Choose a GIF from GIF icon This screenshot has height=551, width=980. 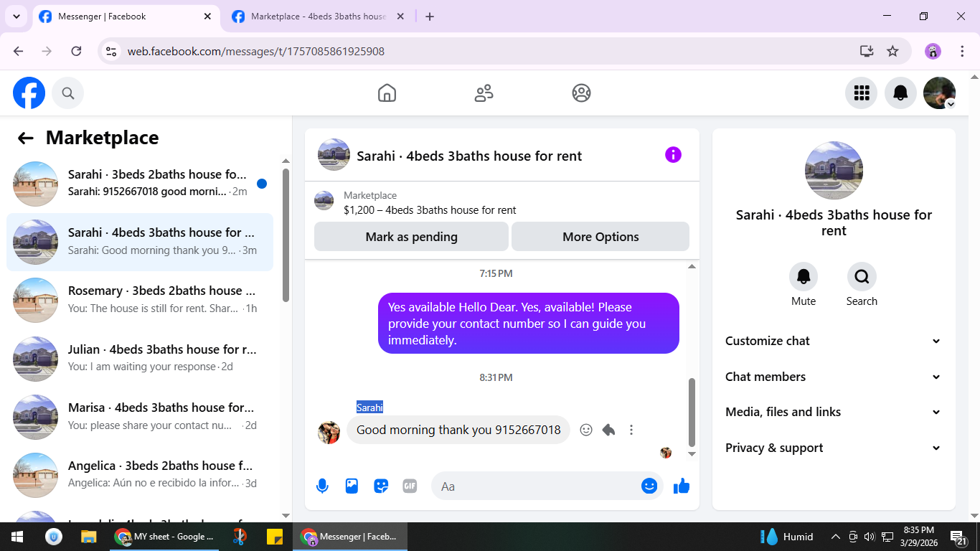click(410, 486)
